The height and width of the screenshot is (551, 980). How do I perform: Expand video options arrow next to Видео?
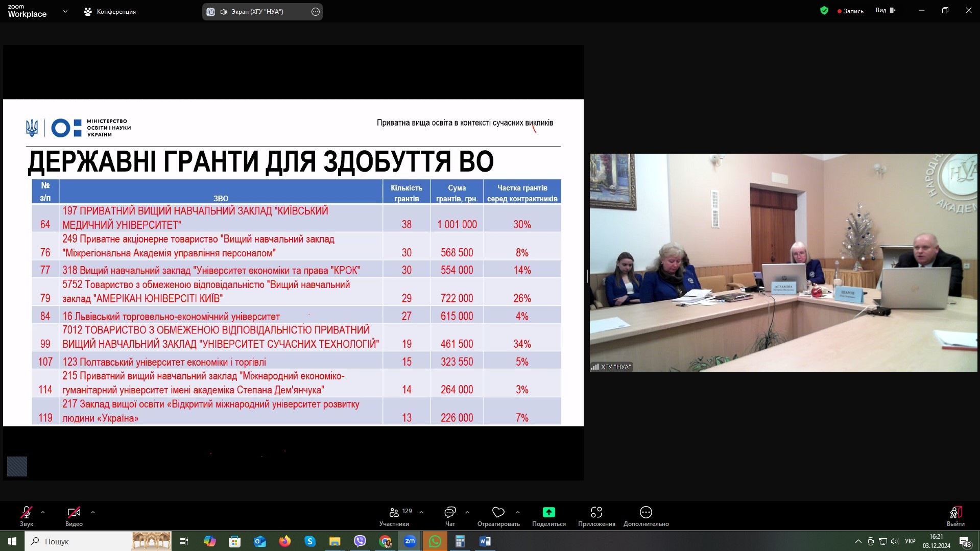93,512
